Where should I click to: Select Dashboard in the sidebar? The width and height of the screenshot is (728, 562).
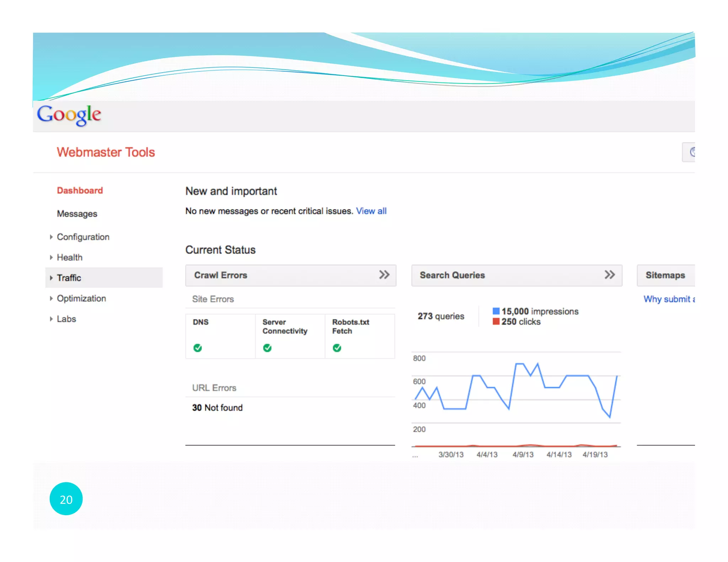pyautogui.click(x=80, y=190)
